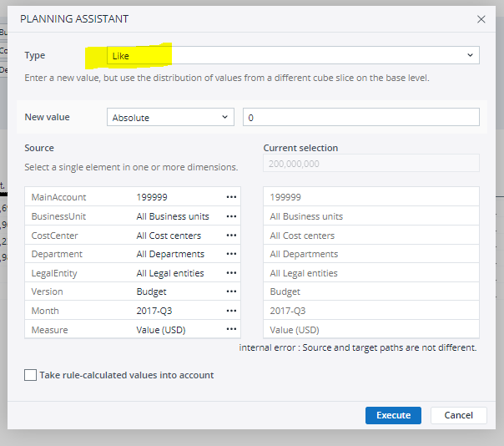Enable Take rule-calculated values into account
504x446 pixels.
click(x=31, y=376)
